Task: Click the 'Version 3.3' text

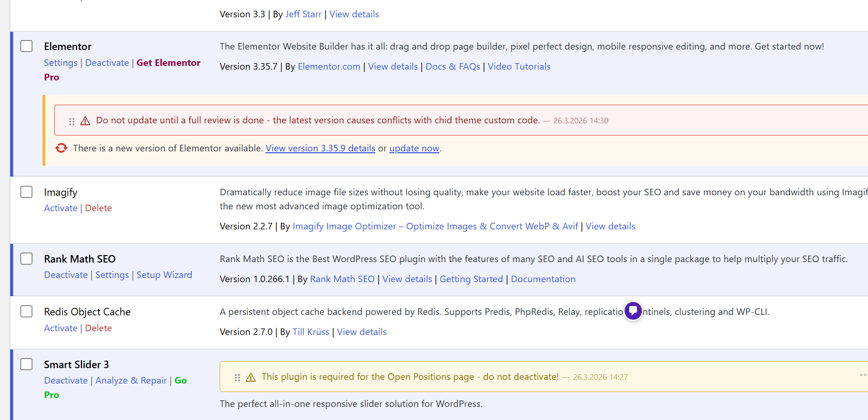Action: point(242,14)
